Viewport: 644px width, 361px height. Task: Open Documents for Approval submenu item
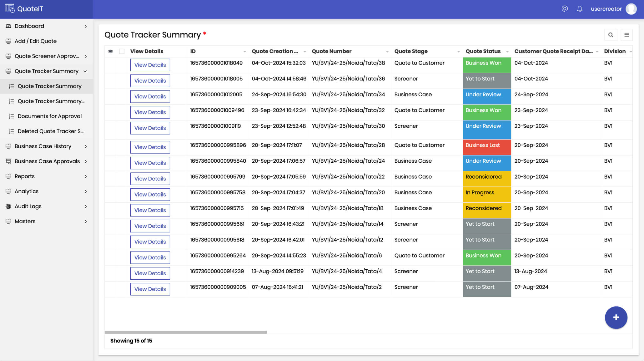[49, 116]
